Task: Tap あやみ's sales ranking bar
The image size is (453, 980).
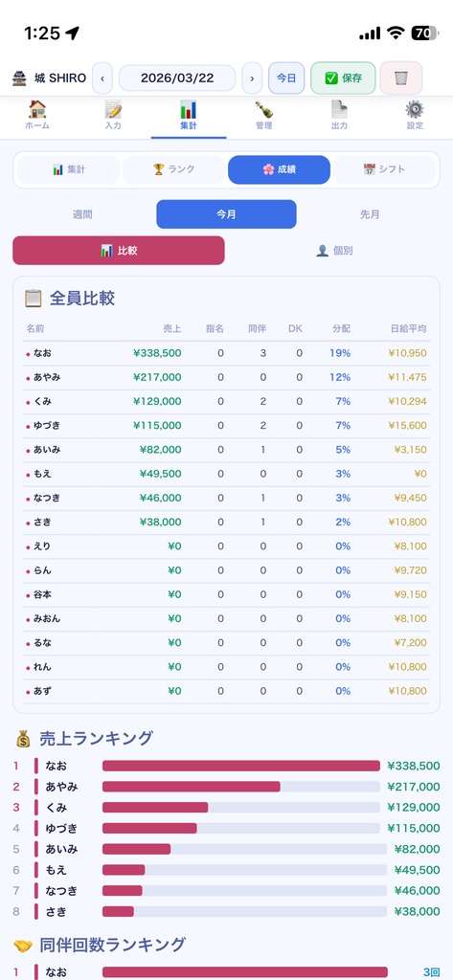Action: (x=241, y=787)
